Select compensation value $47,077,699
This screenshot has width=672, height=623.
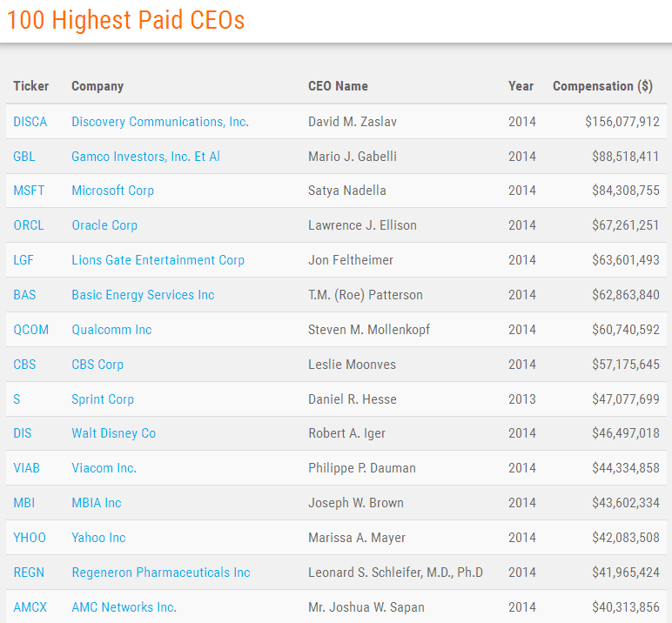click(626, 399)
